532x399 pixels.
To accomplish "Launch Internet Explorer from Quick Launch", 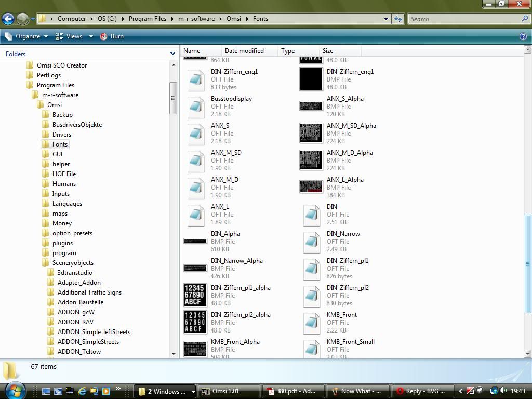I will click(82, 391).
